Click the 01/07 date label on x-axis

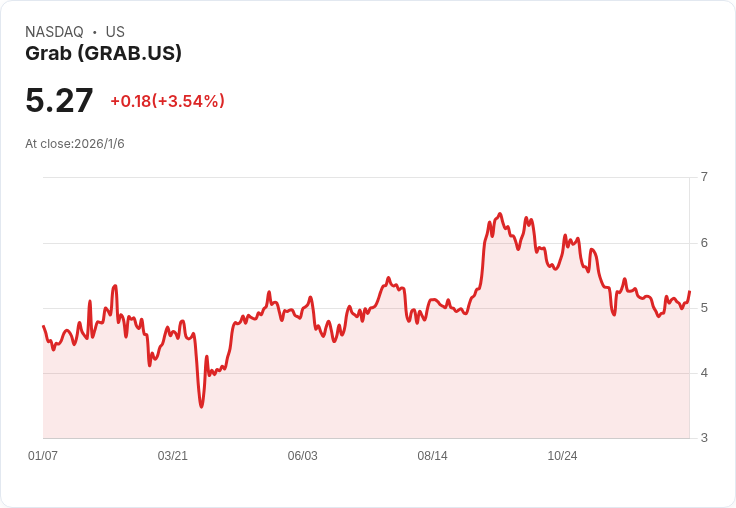tap(43, 456)
